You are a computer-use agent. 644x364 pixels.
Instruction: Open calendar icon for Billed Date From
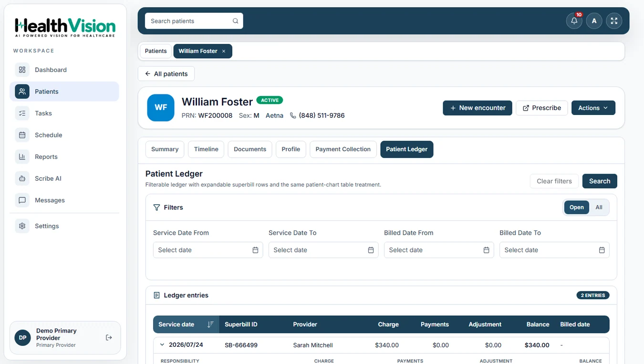coord(486,250)
